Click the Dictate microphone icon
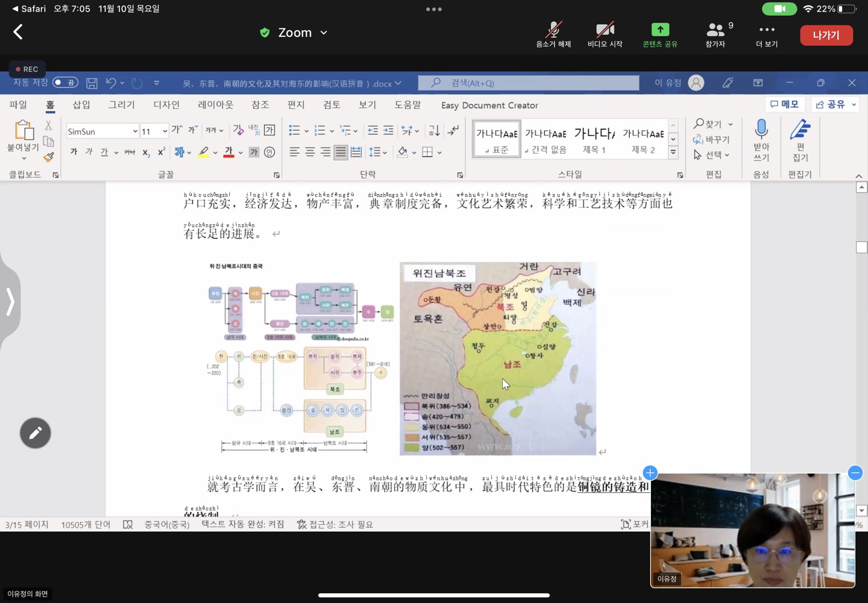 761,130
